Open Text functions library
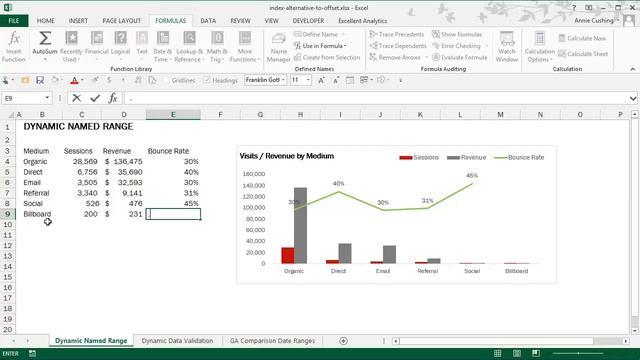Image resolution: width=640 pixels, height=360 pixels. click(142, 47)
